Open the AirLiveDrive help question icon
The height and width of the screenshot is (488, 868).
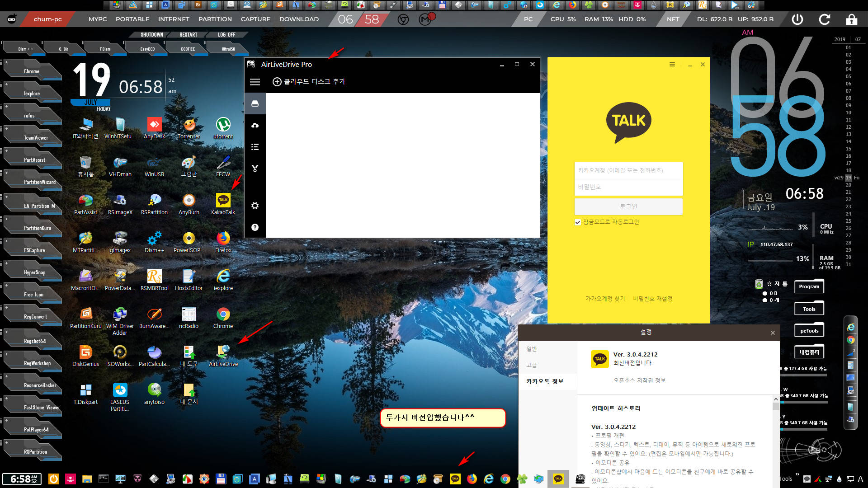(x=255, y=227)
